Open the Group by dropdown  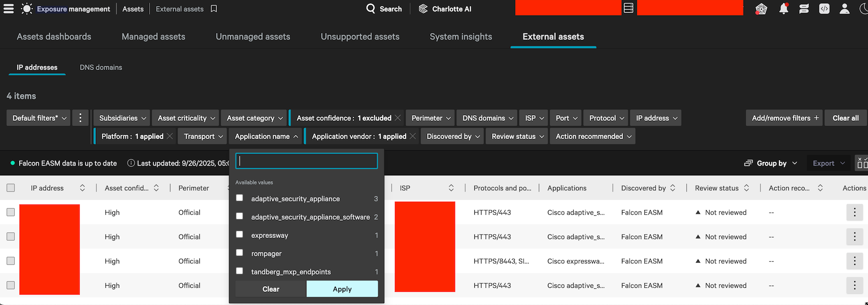tap(771, 163)
